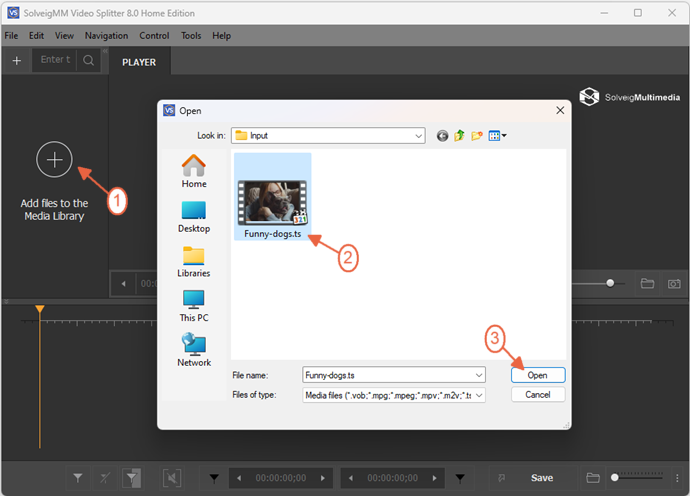Click the remove marker icon in bottom toolbar
This screenshot has height=496, width=690.
coord(105,478)
